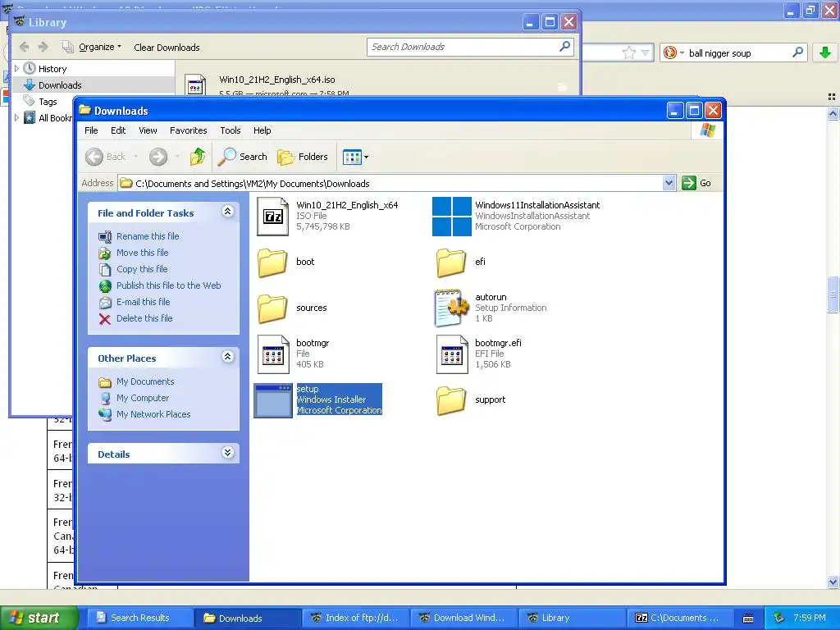Click the Start button
Image resolution: width=840 pixels, height=630 pixels.
38,618
